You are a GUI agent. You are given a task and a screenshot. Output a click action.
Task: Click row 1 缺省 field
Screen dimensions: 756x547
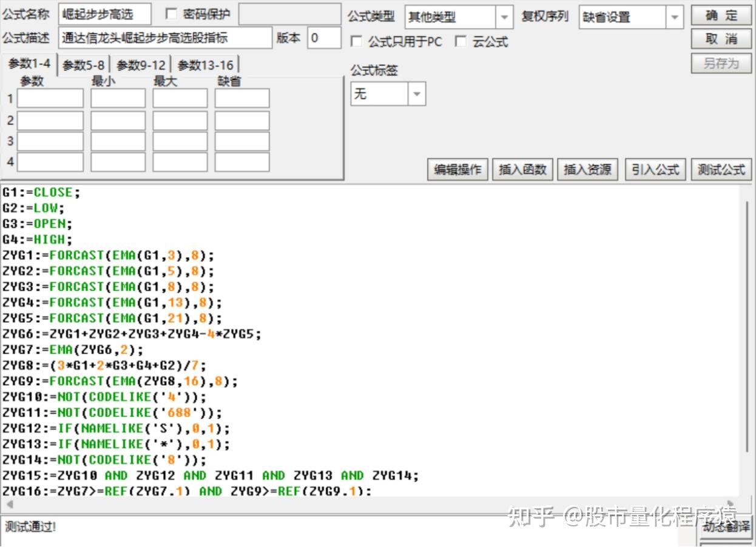(x=242, y=98)
